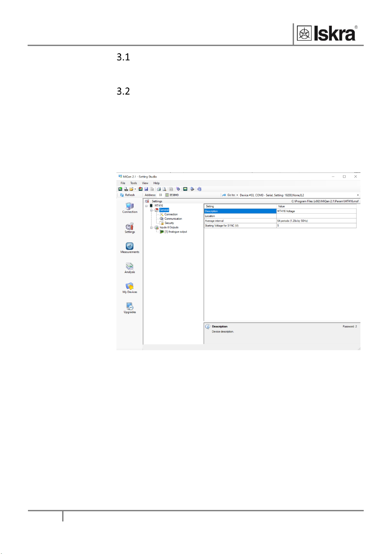Click the Password: 2 text
Viewport: 392px width, 554px height.
point(350,326)
